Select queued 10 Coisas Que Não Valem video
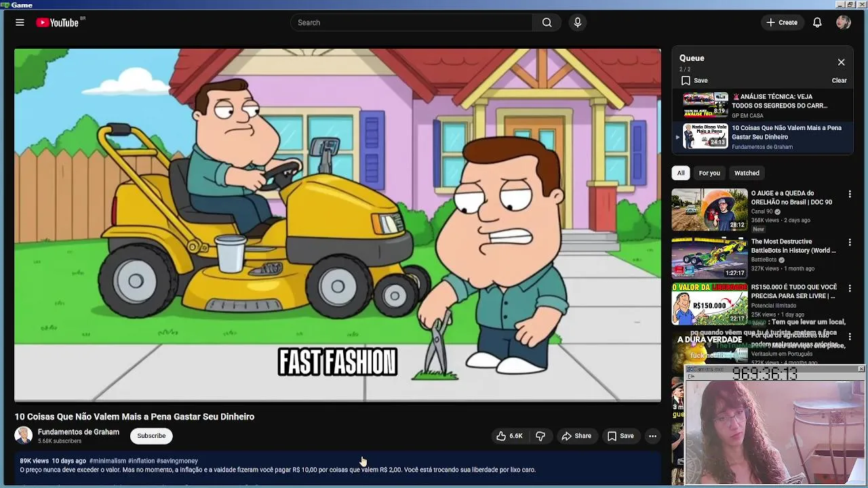868x488 pixels. (762, 137)
